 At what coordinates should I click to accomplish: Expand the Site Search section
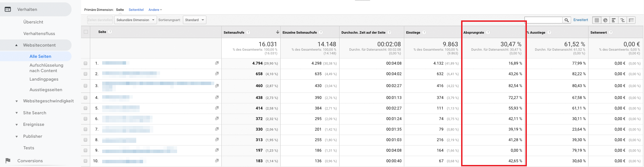point(16,113)
